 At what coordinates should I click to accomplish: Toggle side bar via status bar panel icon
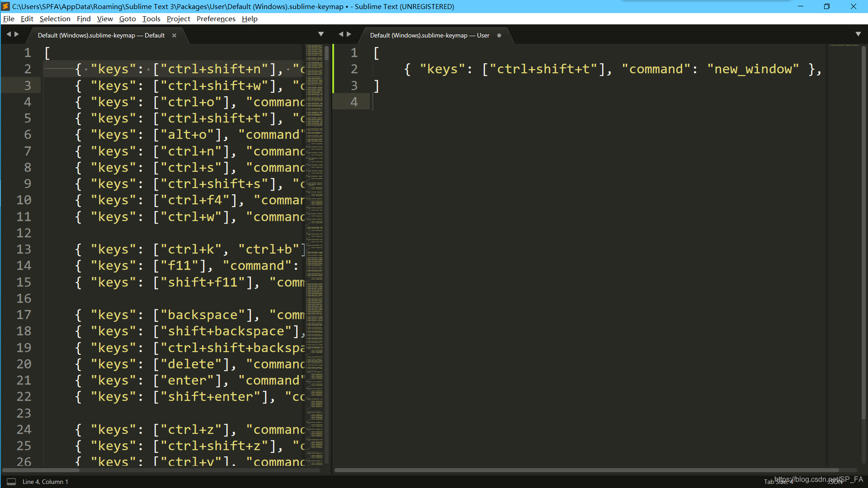(11, 482)
